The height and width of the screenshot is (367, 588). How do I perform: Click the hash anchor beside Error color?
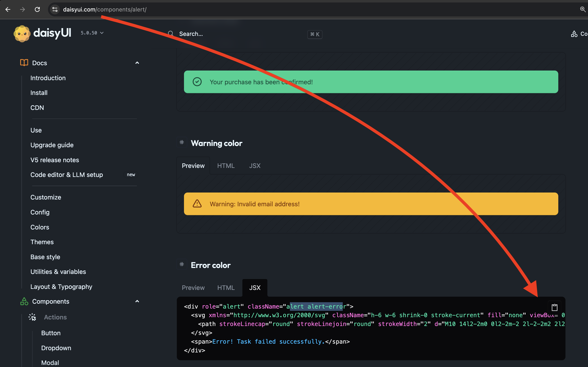[x=182, y=264]
